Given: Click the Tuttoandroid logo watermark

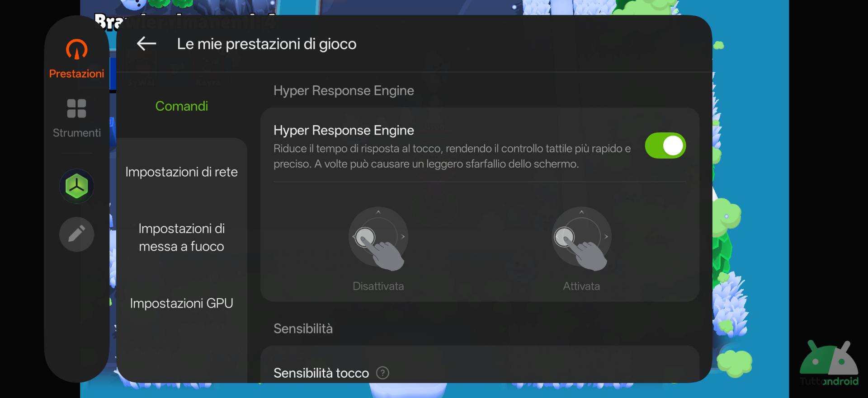Looking at the screenshot, I should (x=829, y=364).
